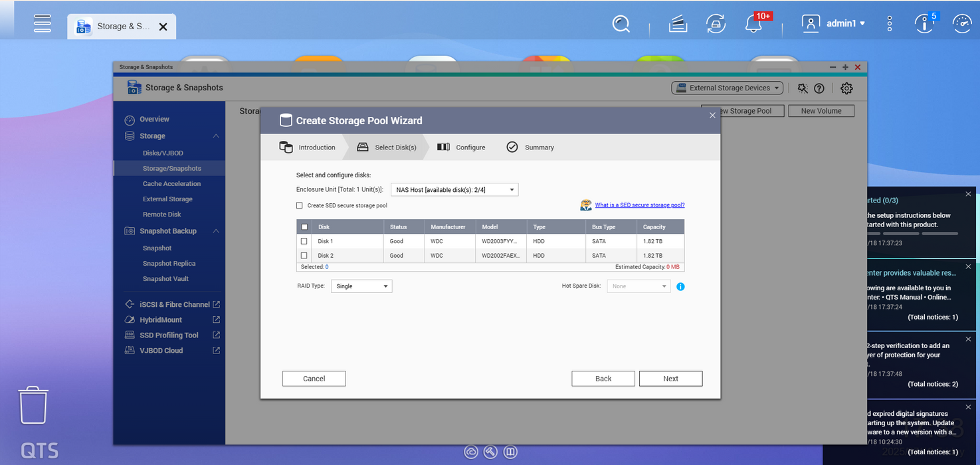Image resolution: width=980 pixels, height=465 pixels.
Task: Sort by the Status column header
Action: pyautogui.click(x=404, y=227)
